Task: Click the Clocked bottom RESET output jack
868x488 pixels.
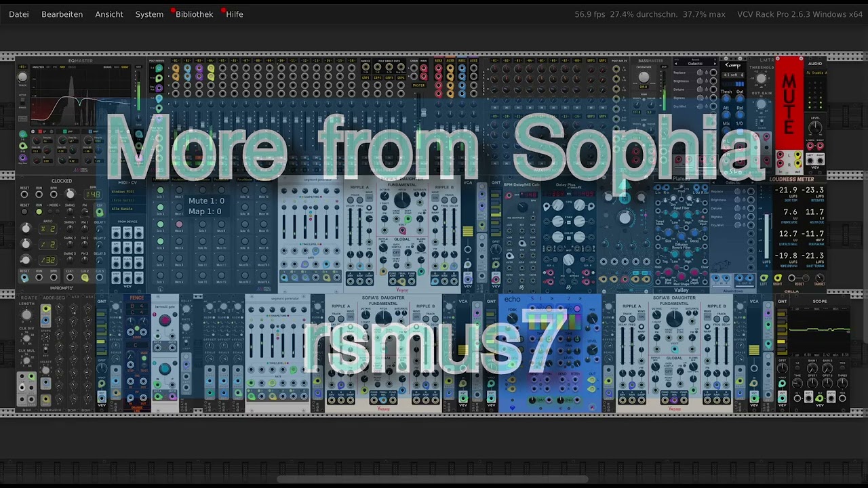Action: 24,278
